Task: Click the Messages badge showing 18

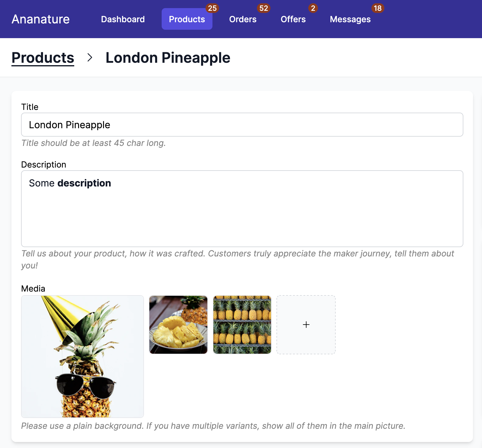Action: [377, 8]
